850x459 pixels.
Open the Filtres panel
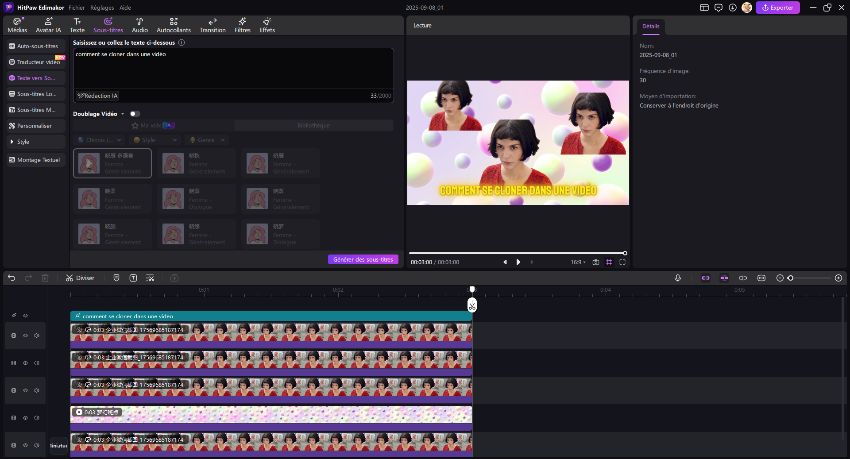click(x=242, y=24)
